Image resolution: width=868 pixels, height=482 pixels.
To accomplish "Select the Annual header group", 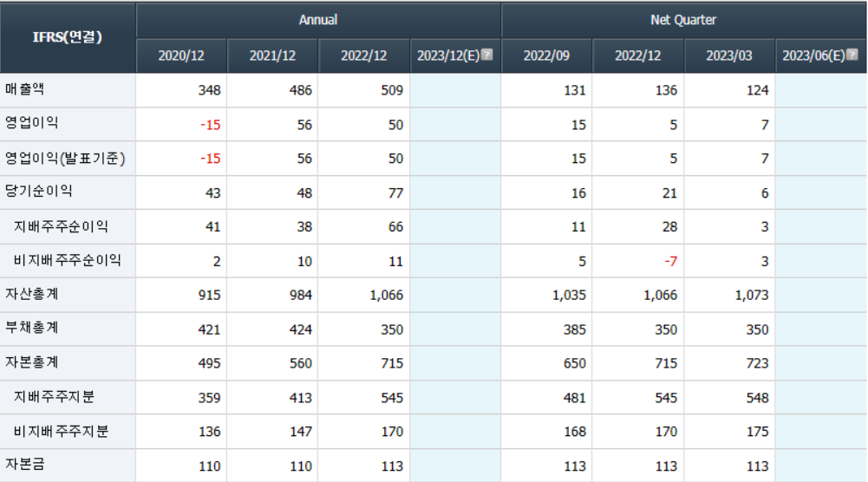I will [318, 20].
